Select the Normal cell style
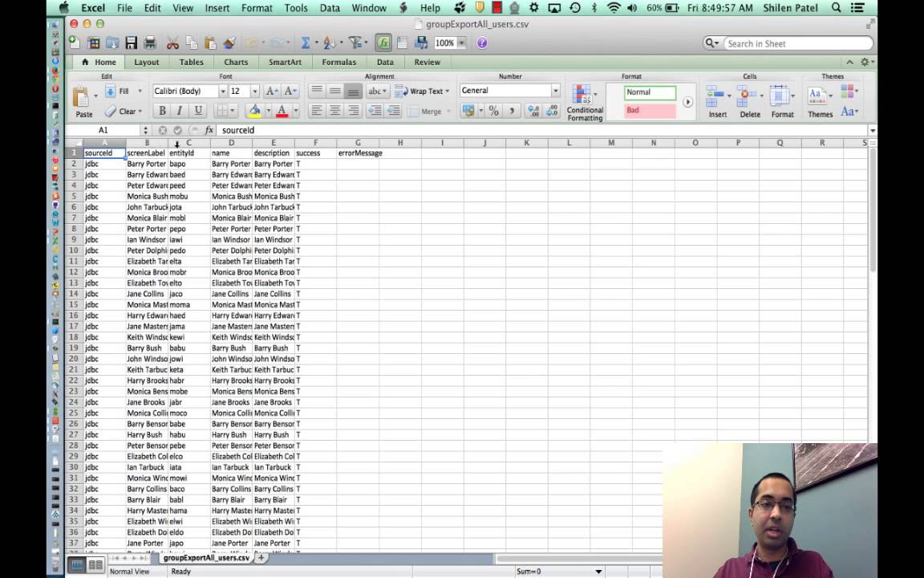Screen dimensions: 924x578 [x=650, y=92]
